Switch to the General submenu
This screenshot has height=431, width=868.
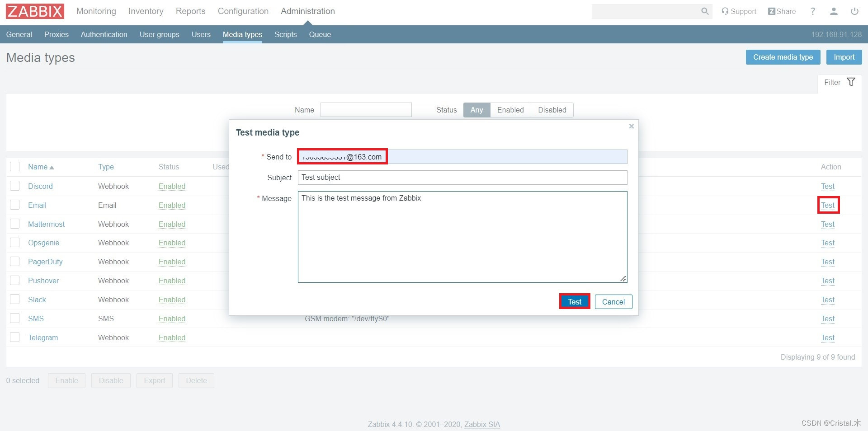19,34
